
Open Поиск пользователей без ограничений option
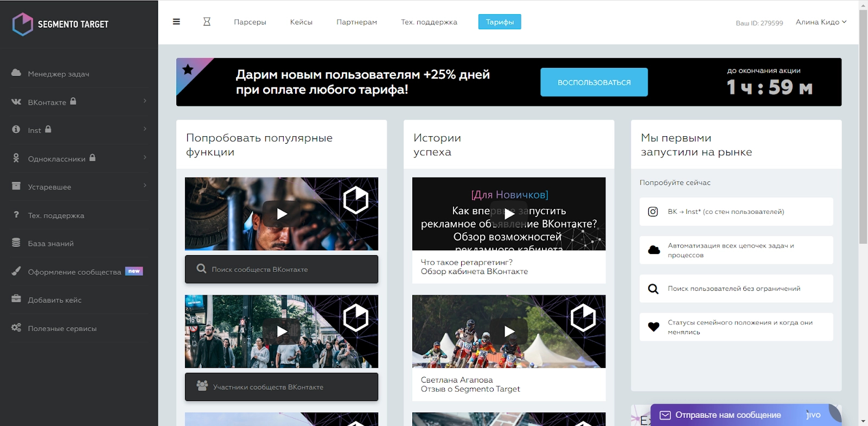point(736,289)
